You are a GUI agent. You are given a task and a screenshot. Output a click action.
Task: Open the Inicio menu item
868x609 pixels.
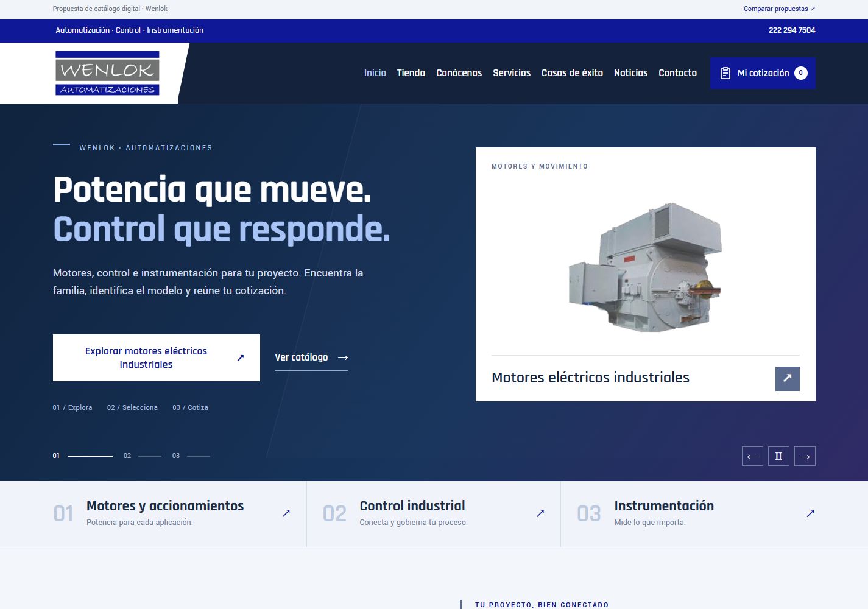[x=375, y=73]
